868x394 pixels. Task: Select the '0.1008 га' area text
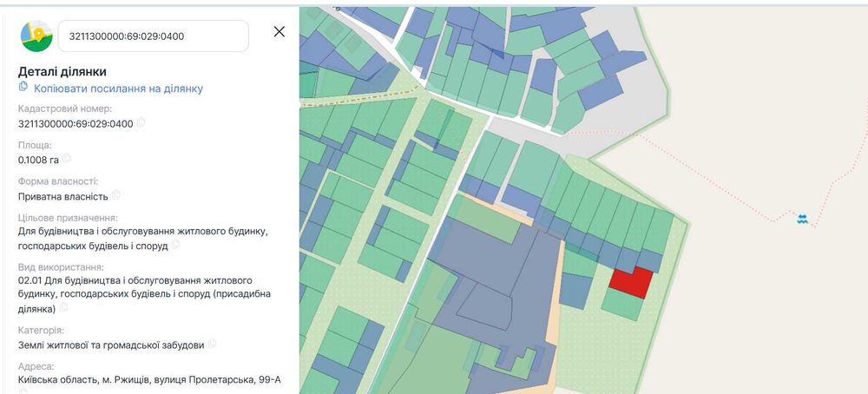39,161
